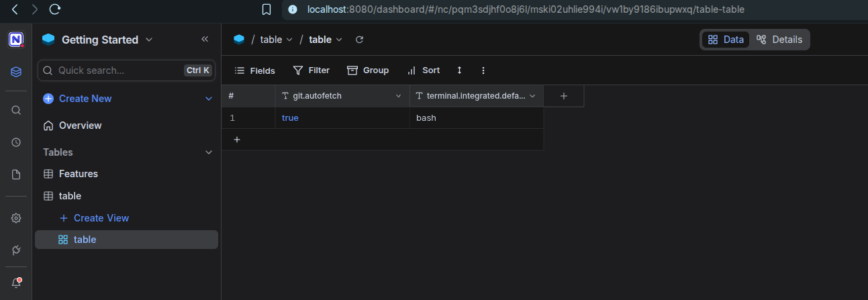Open first table breadcrumb dropdown
This screenshot has width=868, height=300.
tap(277, 40)
